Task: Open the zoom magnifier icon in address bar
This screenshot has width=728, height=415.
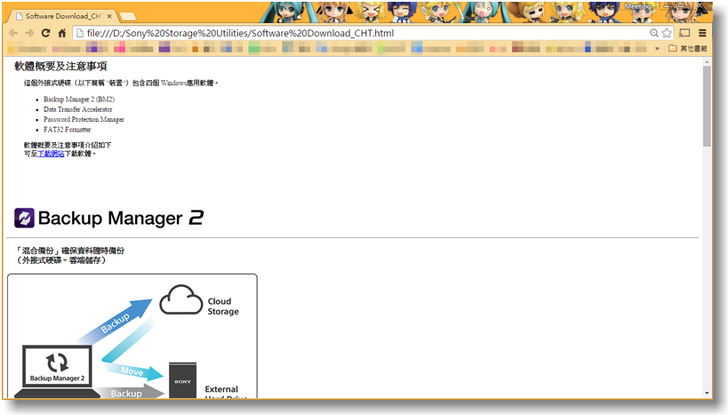Action: tap(654, 33)
